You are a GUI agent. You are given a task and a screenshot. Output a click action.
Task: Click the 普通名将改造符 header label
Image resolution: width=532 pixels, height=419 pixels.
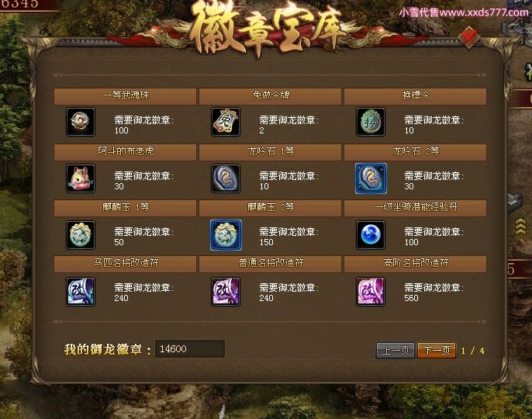click(x=271, y=263)
